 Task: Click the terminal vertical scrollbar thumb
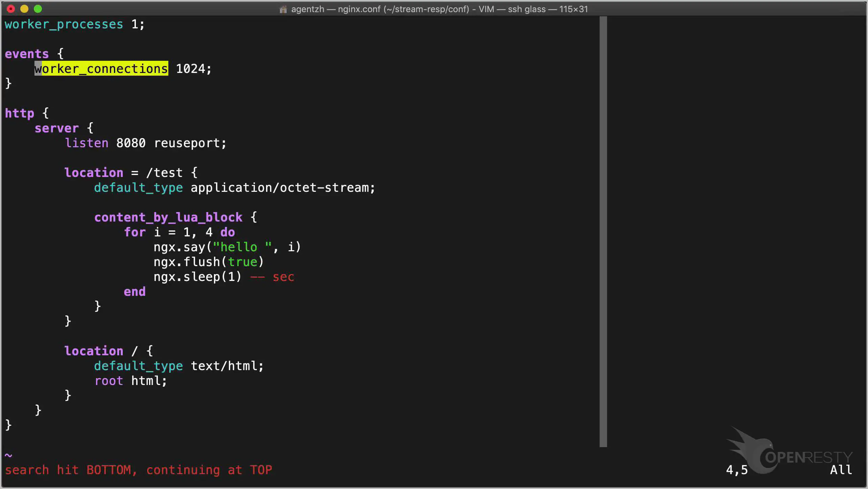click(603, 232)
